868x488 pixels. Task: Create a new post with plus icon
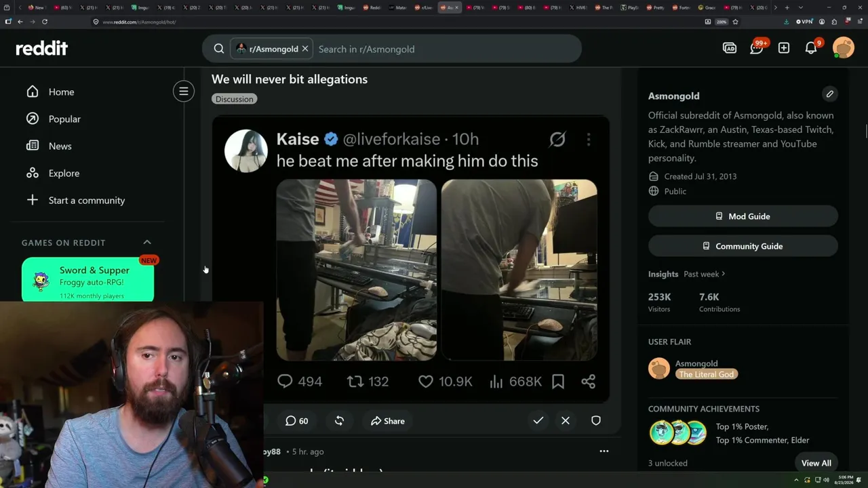(x=784, y=48)
